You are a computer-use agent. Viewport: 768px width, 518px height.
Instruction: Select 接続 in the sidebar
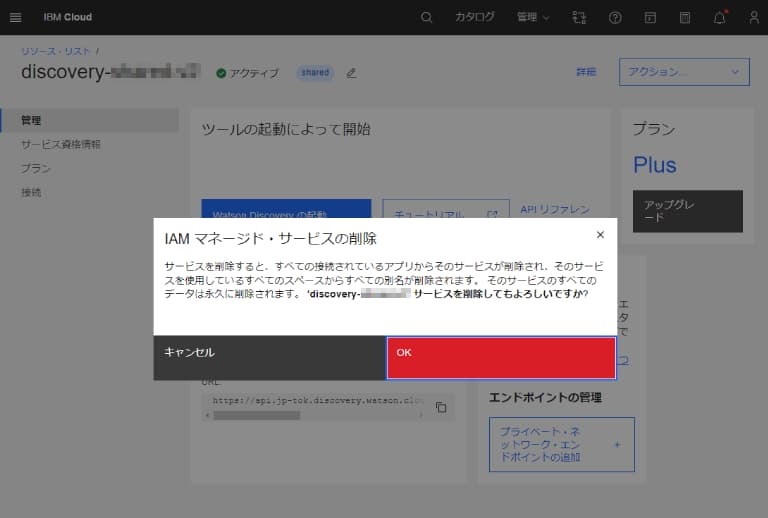[31, 192]
